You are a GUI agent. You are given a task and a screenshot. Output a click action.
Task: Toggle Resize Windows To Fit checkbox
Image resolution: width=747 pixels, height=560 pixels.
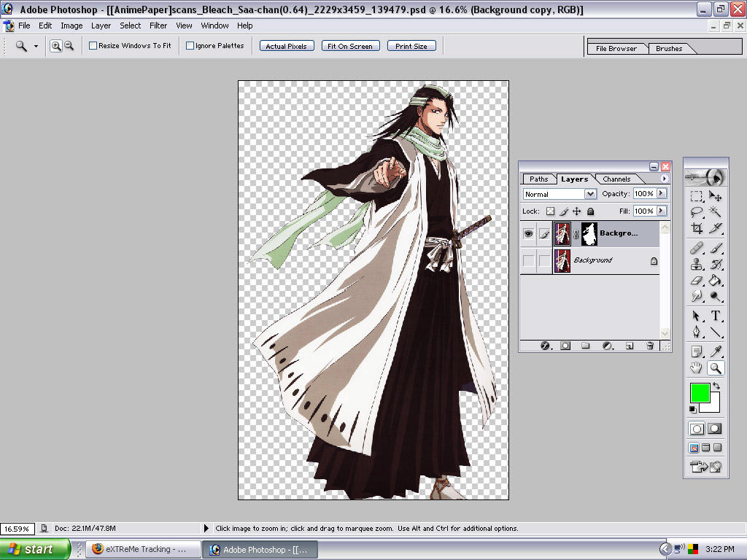pos(93,46)
